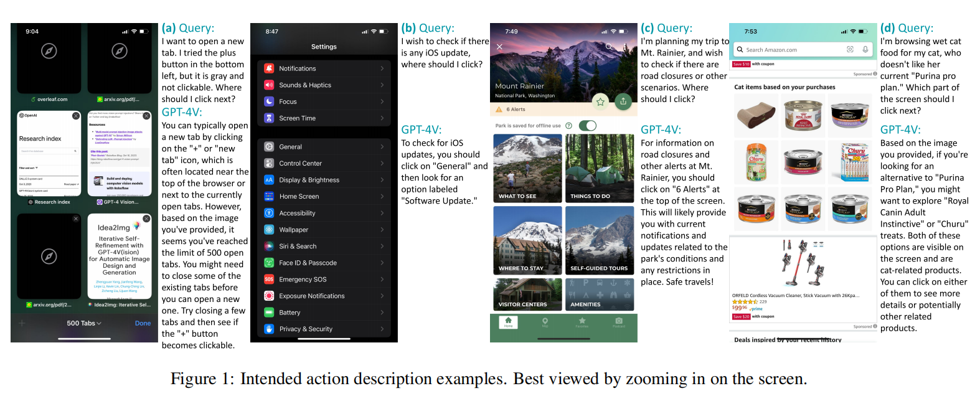Open Privacy & Security via its chevron
980x396 pixels.
[382, 329]
